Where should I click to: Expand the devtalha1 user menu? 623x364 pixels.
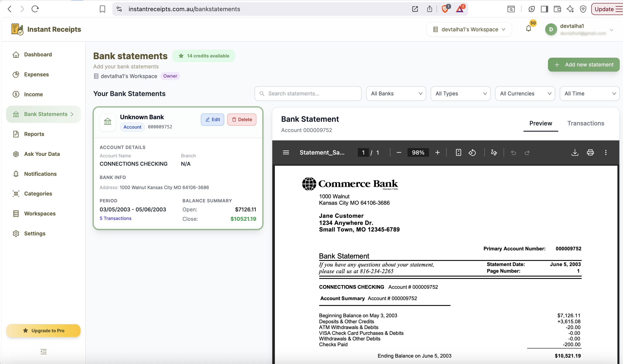[611, 30]
